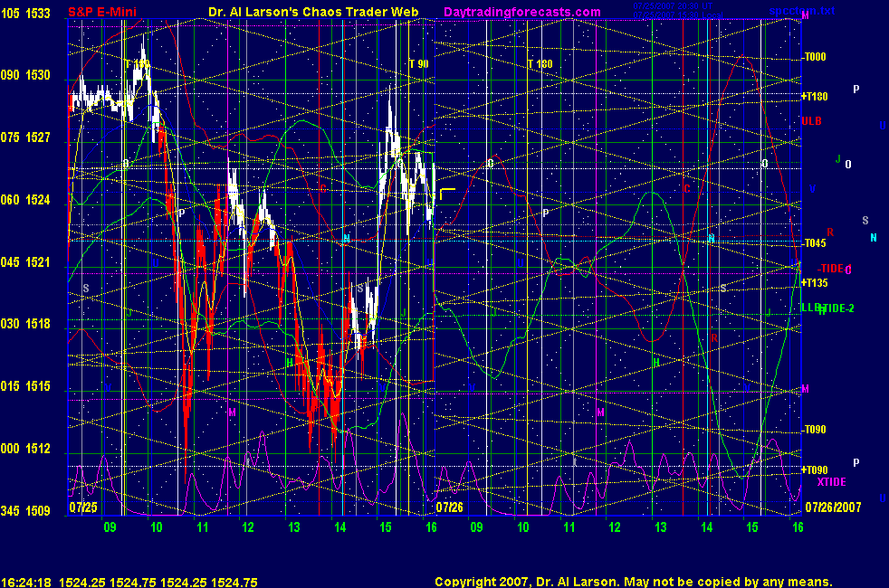Select the +T180 marker on the right axis
The width and height of the screenshot is (889, 588).
814,97
